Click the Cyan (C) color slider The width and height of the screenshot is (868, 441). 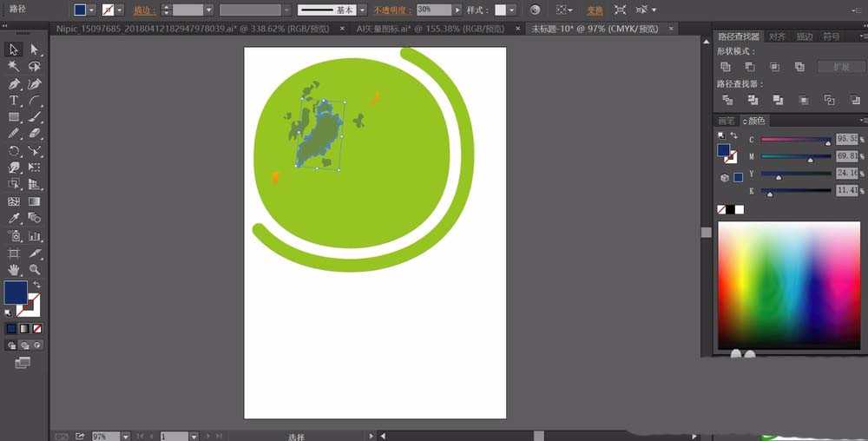795,140
